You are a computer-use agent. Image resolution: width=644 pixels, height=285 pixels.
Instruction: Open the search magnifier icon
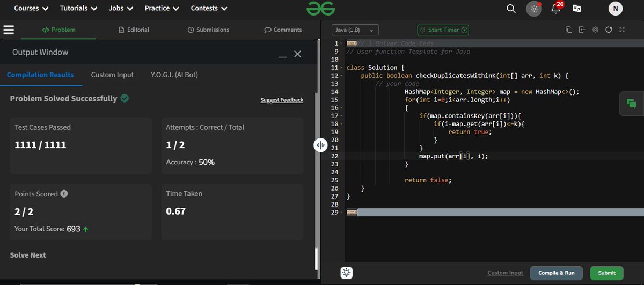point(511,9)
